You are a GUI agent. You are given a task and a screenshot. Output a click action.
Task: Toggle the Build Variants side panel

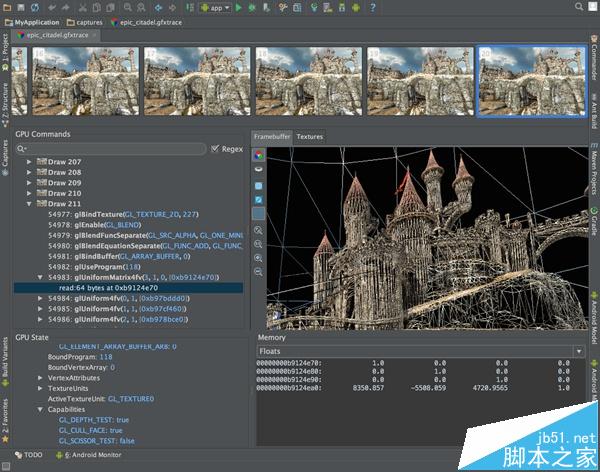coord(5,361)
